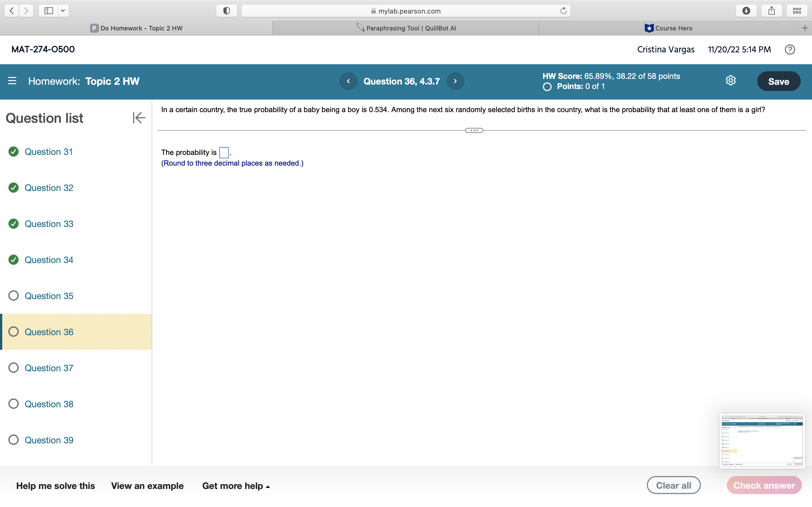The width and height of the screenshot is (812, 507).
Task: Select the Question 37 status circle
Action: 14,368
